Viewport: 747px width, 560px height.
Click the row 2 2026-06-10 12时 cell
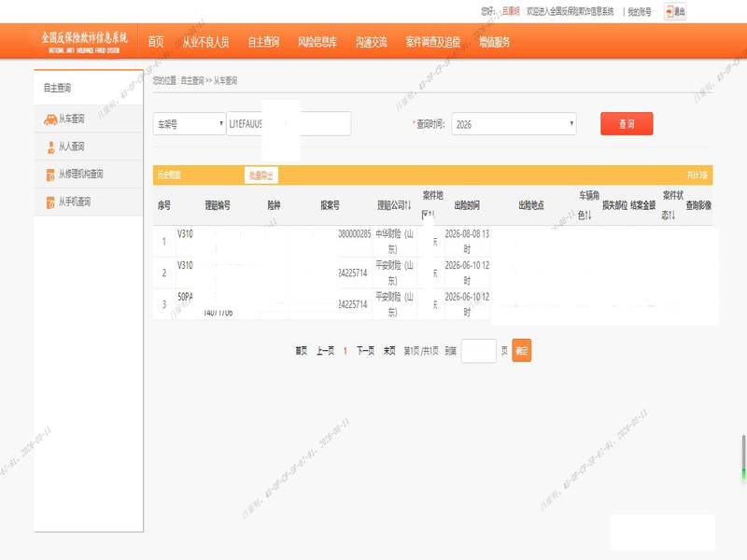pyautogui.click(x=467, y=273)
